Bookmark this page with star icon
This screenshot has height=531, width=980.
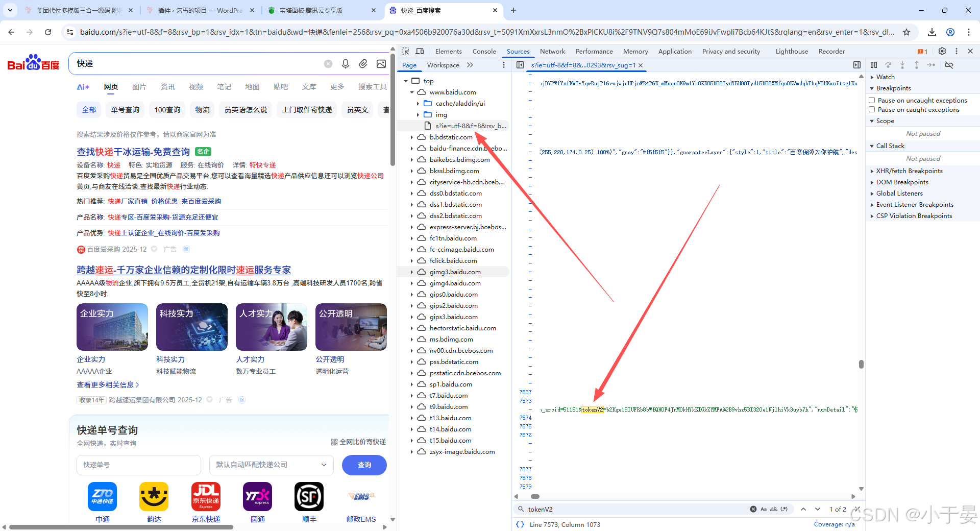coord(906,32)
